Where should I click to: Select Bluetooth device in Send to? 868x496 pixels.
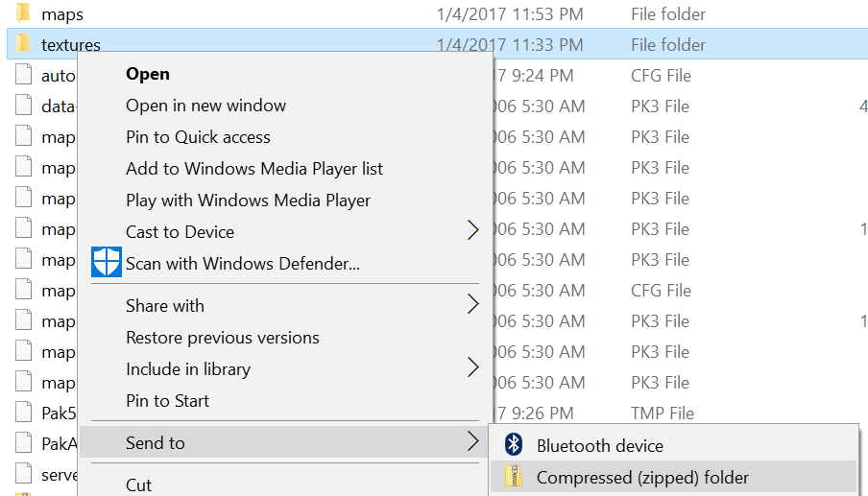[x=599, y=445]
